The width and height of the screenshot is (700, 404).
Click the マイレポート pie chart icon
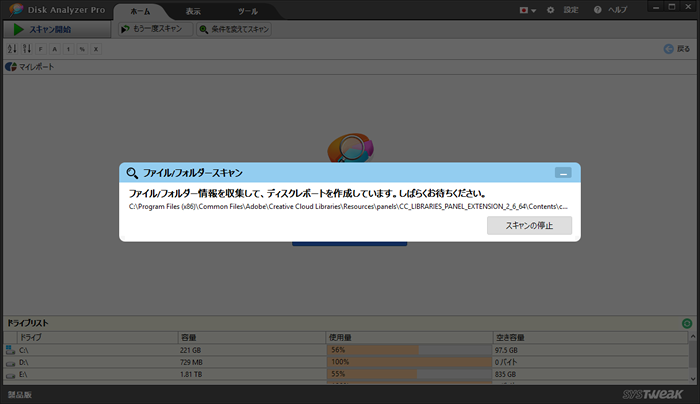point(11,67)
